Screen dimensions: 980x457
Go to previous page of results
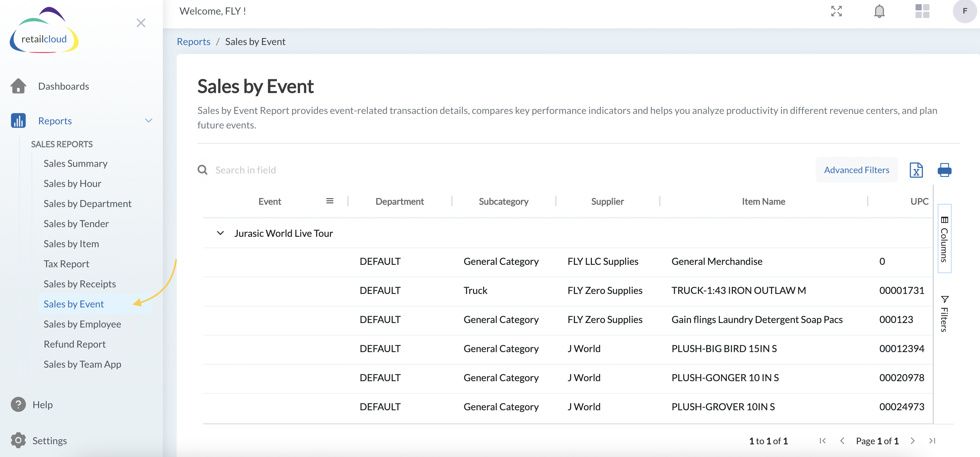[x=842, y=441]
